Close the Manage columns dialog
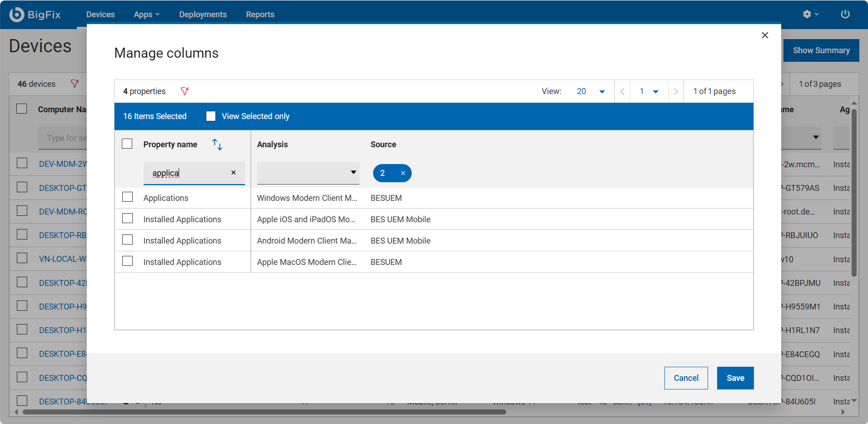The height and width of the screenshot is (424, 868). tap(765, 35)
